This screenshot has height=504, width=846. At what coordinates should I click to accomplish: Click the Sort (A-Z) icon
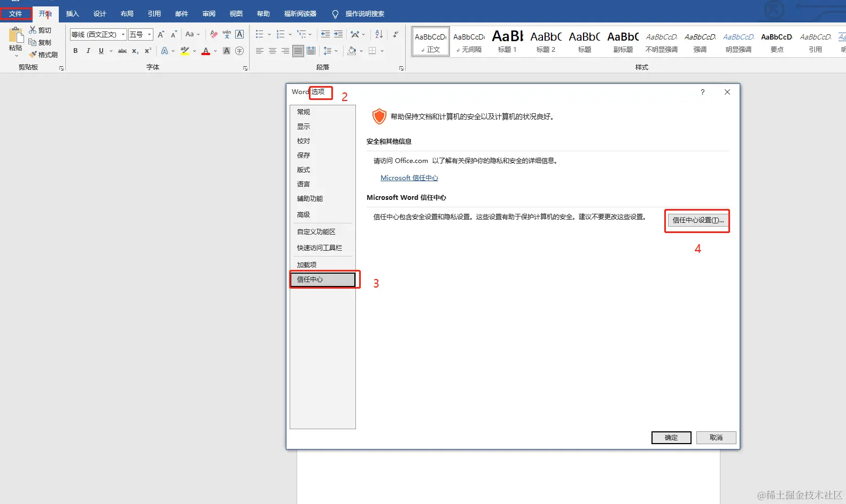click(379, 34)
